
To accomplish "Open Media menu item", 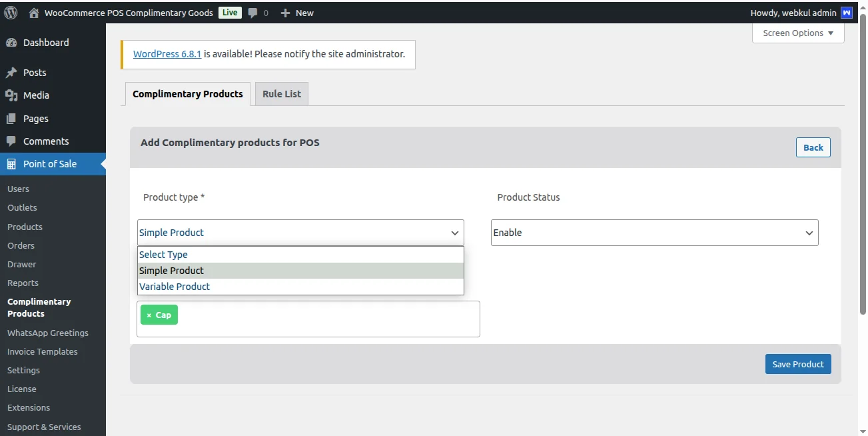I will (x=53, y=95).
